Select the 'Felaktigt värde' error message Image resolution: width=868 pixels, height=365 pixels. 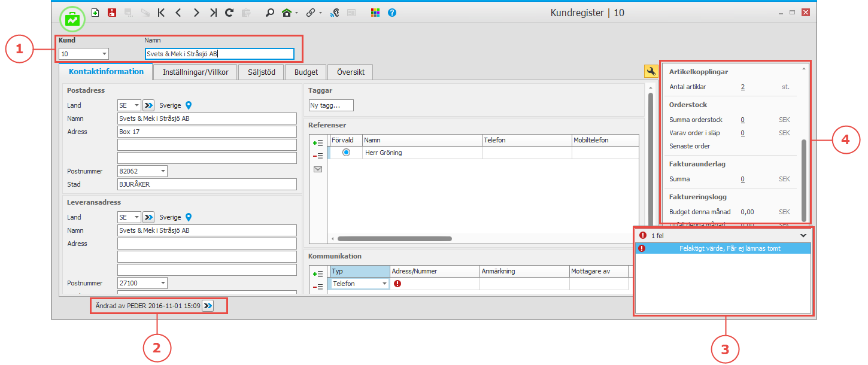(729, 248)
